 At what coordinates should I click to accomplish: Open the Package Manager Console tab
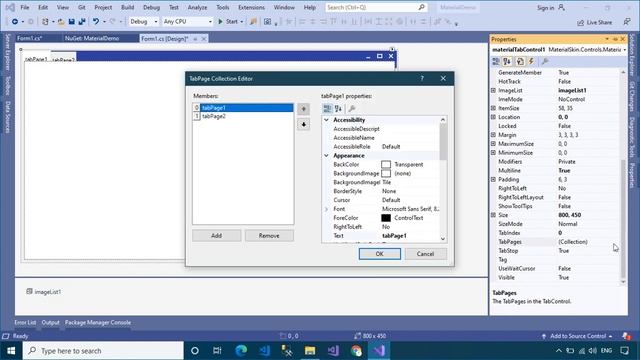click(98, 322)
